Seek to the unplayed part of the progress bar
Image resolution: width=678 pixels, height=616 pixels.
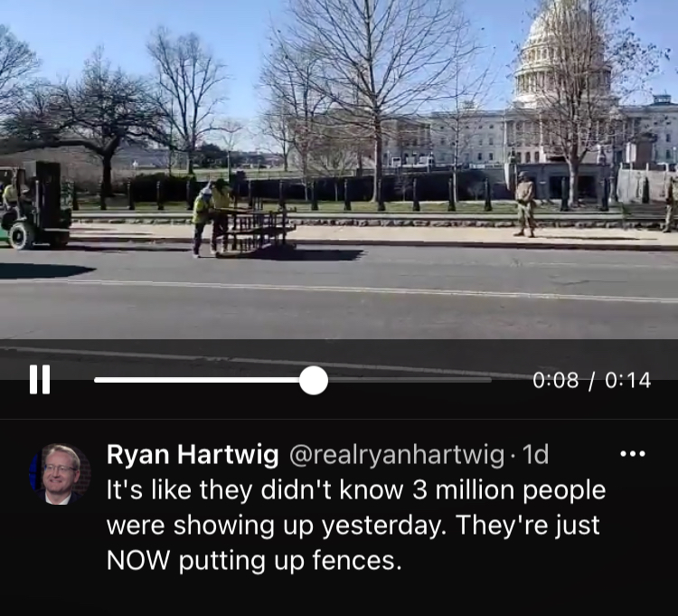point(410,380)
